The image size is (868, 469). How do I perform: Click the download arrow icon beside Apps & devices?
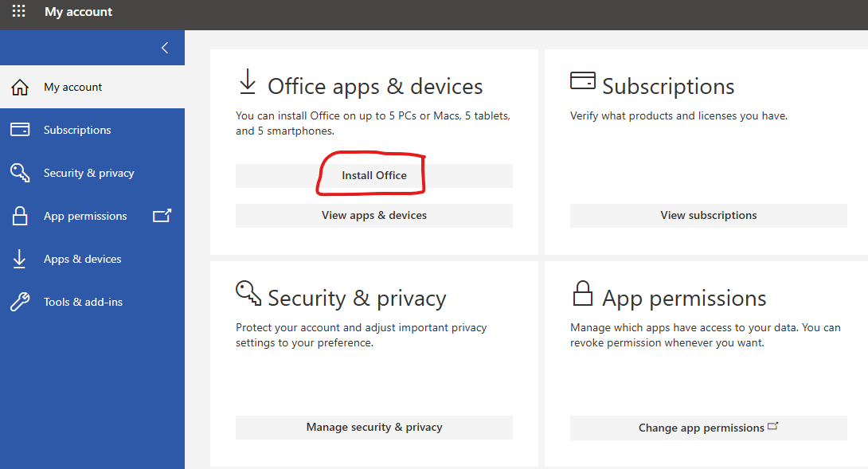click(x=19, y=259)
